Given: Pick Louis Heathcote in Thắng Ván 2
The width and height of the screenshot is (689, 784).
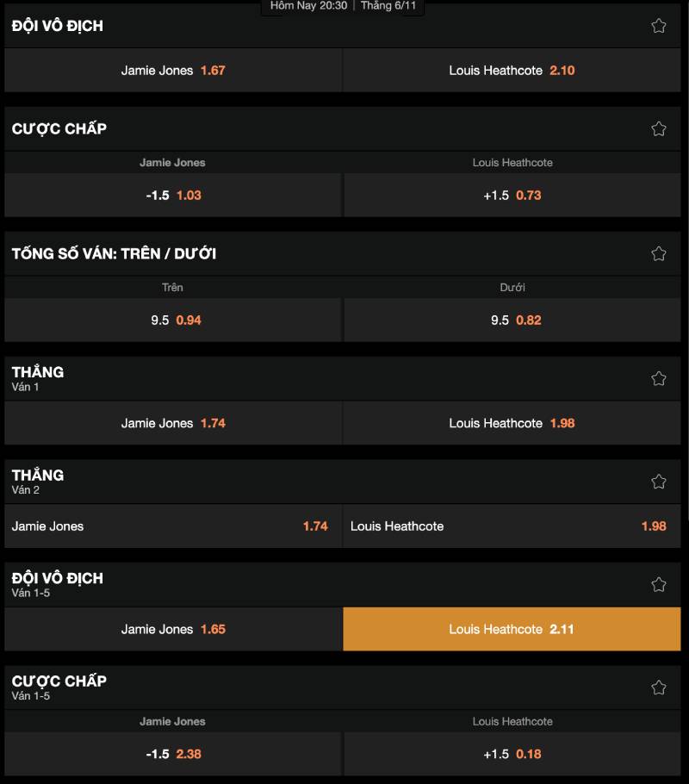Looking at the screenshot, I should pos(512,526).
